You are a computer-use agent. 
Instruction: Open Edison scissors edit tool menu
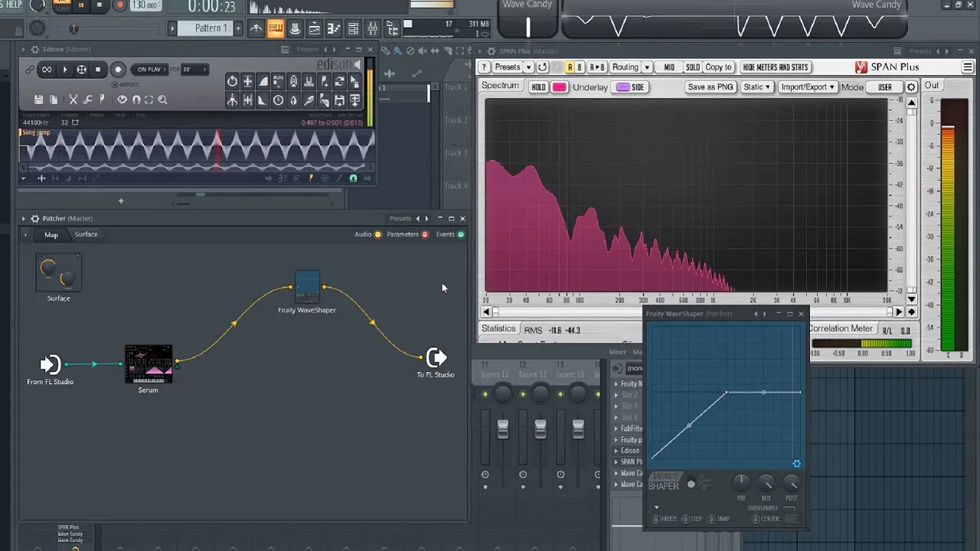tap(73, 99)
